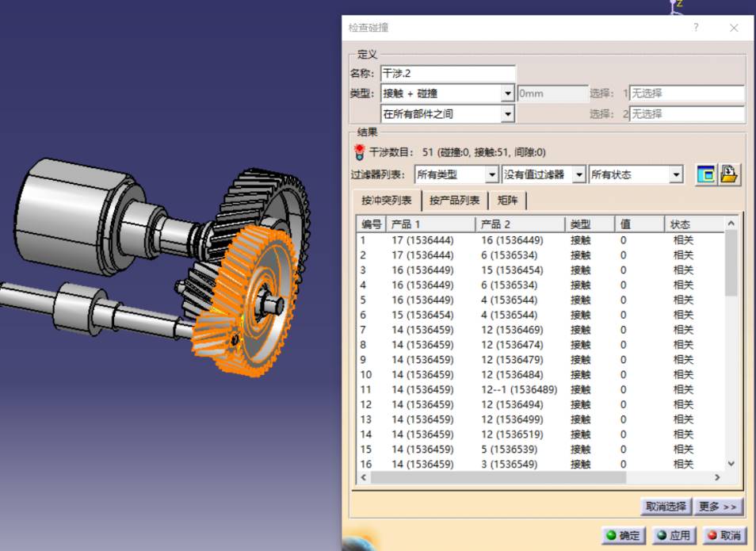Image resolution: width=756 pixels, height=551 pixels.
Task: Switch to the 按产品列表 tab
Action: point(454,201)
